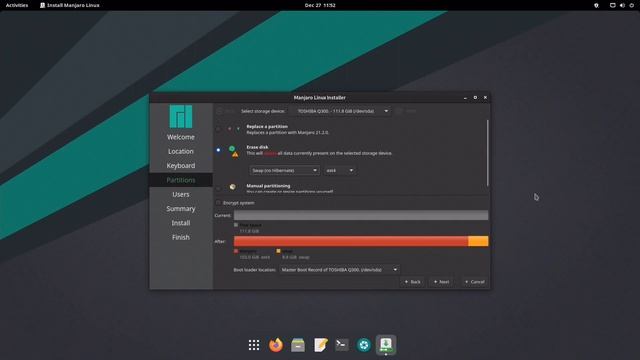The height and width of the screenshot is (360, 640).
Task: Click the partitioning options scrollbar
Action: click(x=487, y=153)
